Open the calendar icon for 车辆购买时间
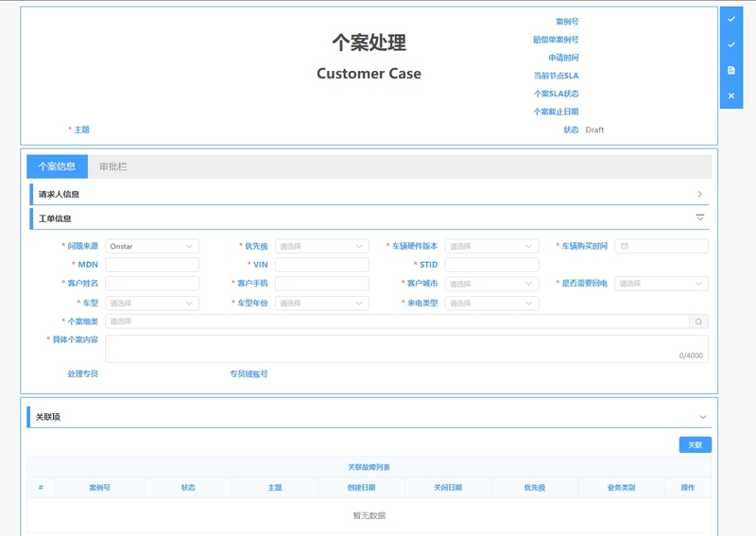 coord(625,246)
